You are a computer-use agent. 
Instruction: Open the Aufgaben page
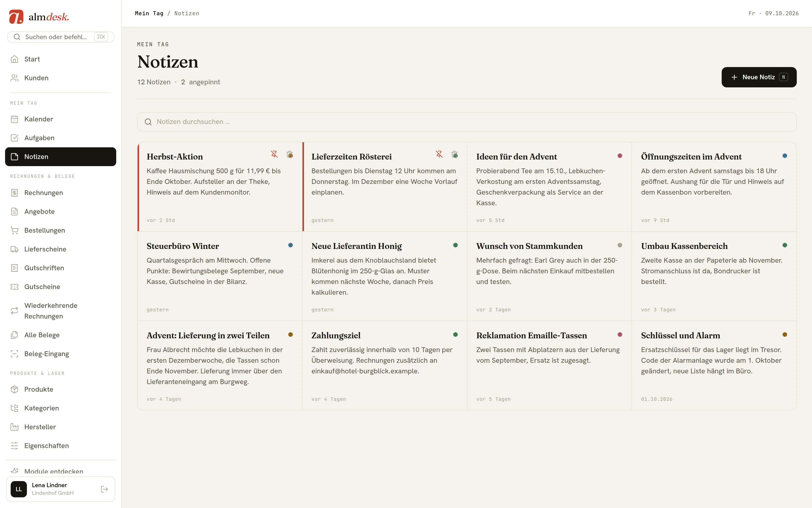coord(60,138)
